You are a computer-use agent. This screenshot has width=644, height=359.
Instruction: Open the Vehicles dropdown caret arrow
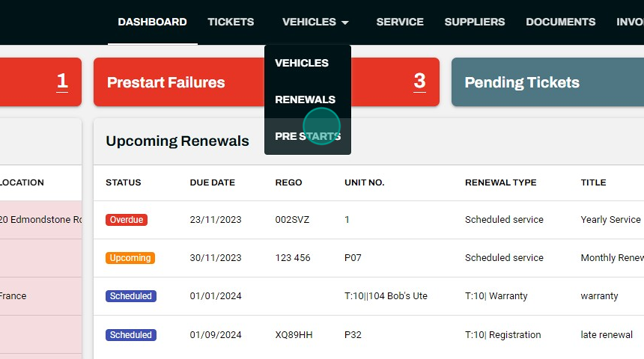point(345,22)
